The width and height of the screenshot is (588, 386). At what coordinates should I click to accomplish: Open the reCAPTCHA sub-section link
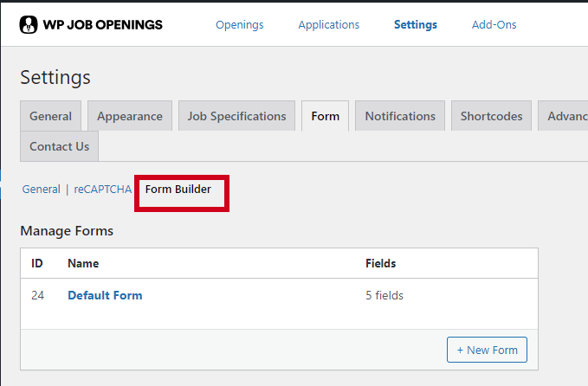click(102, 190)
